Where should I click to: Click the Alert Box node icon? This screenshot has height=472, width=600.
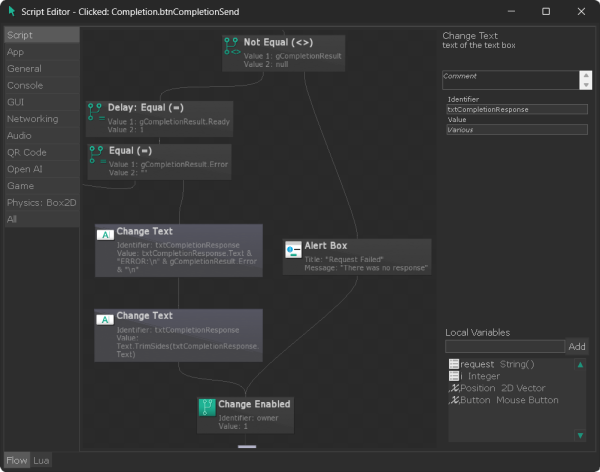tap(293, 250)
